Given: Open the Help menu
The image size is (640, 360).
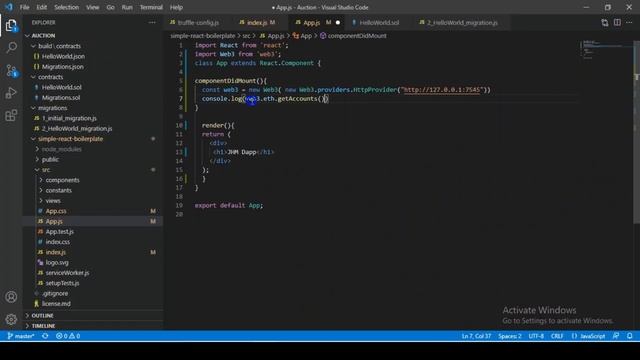Looking at the screenshot, I should [x=176, y=7].
